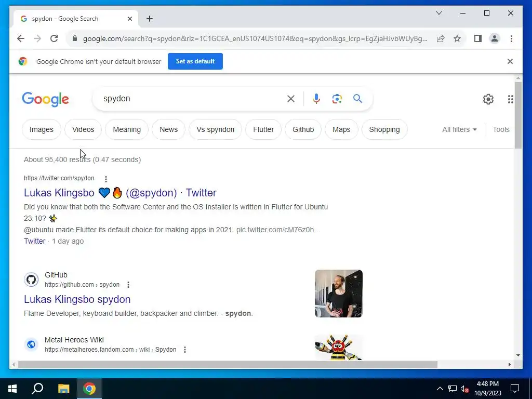
Task: Open more options for Twitter result
Action: coord(106,179)
